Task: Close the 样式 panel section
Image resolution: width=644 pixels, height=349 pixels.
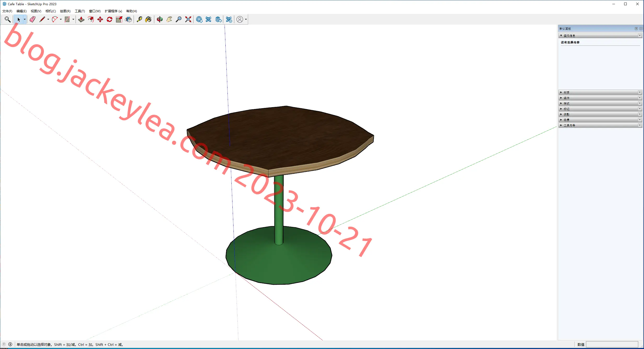Action: point(640,103)
